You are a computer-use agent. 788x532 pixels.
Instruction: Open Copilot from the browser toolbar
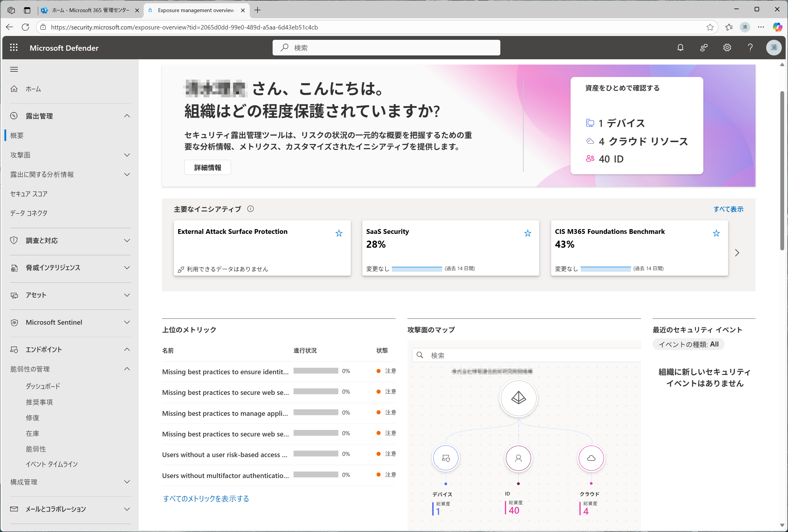point(777,27)
